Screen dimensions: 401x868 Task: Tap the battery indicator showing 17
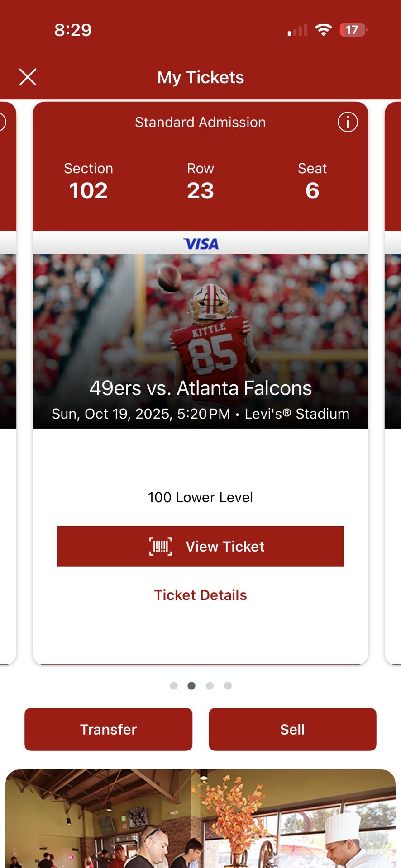tap(352, 30)
